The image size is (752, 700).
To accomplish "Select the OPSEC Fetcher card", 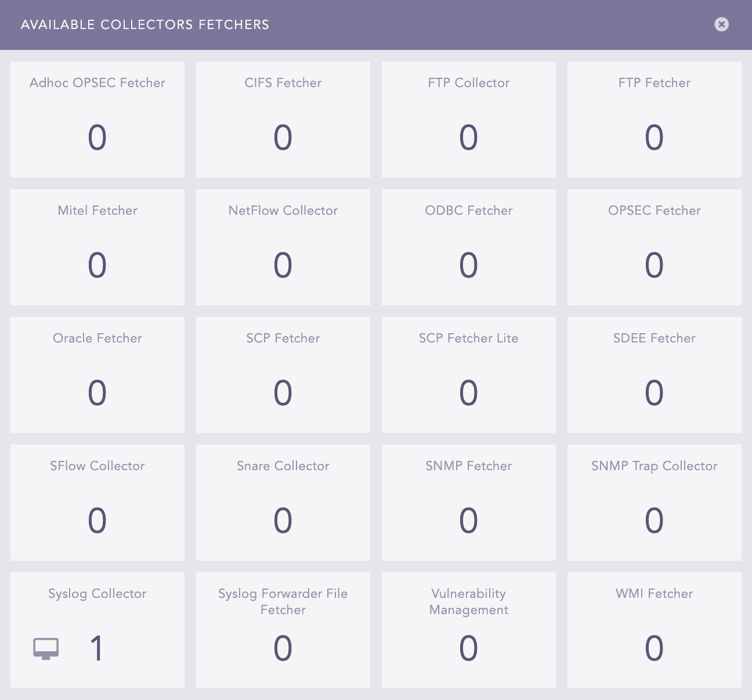I will tap(655, 247).
